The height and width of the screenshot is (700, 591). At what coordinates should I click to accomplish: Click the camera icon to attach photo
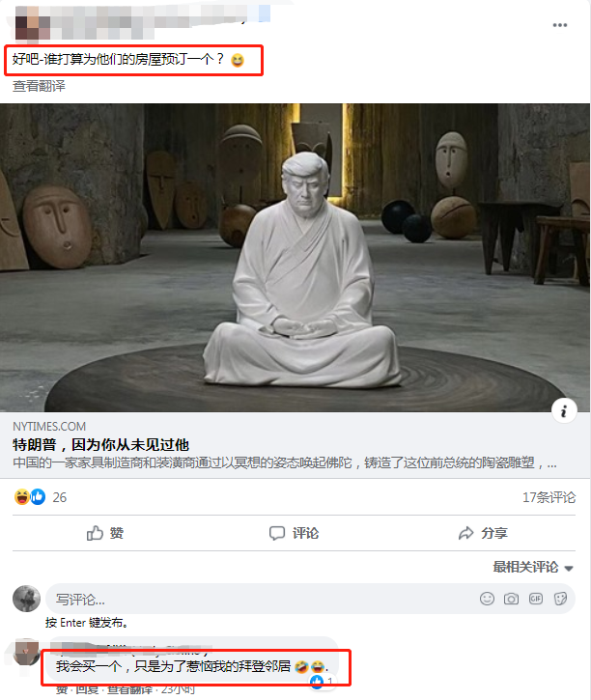511,599
